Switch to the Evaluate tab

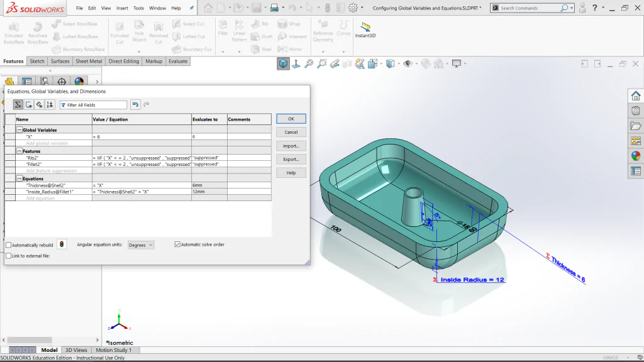coord(178,61)
